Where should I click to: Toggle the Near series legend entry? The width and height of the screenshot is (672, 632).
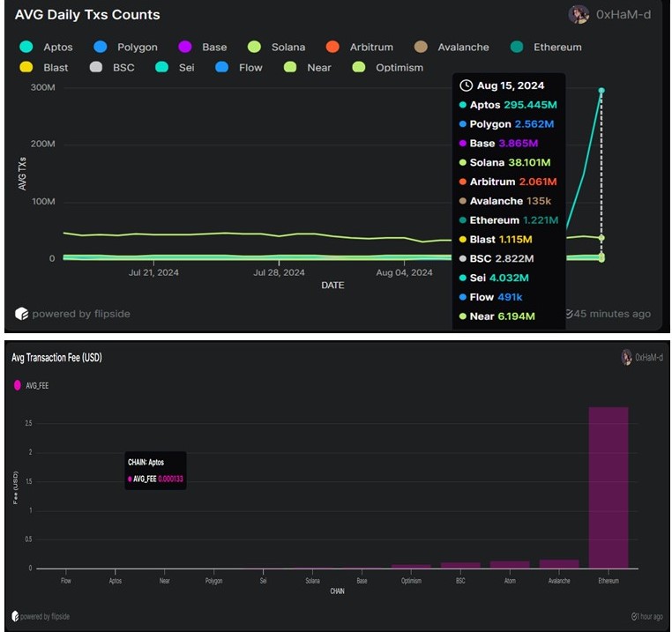[307, 68]
